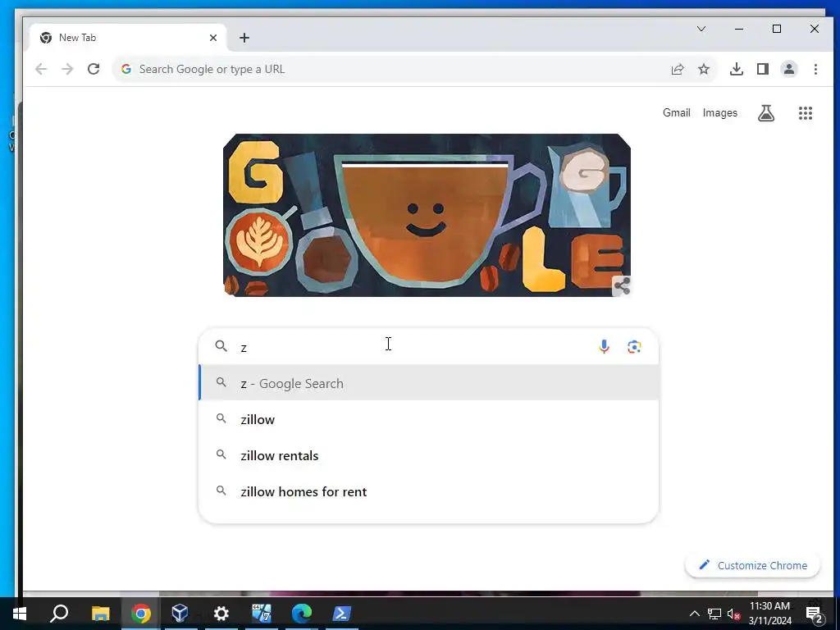Viewport: 840px width, 630px height.
Task: Select the New Tab tab
Action: 129,38
